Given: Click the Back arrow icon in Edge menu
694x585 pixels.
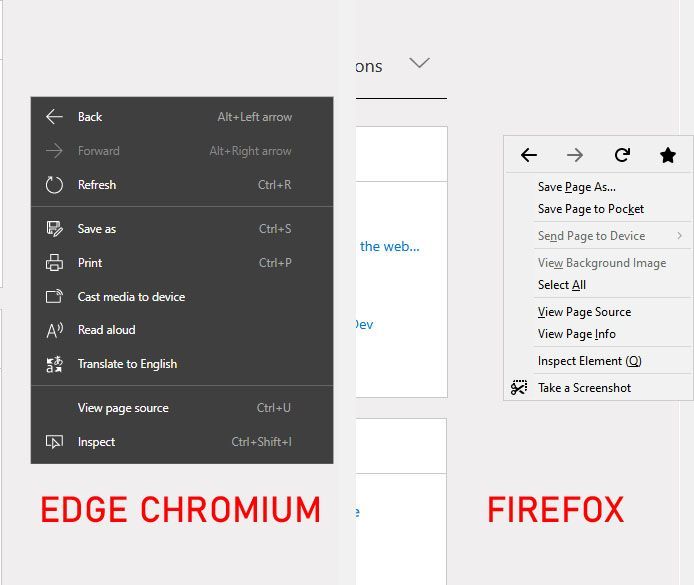Looking at the screenshot, I should pyautogui.click(x=54, y=117).
